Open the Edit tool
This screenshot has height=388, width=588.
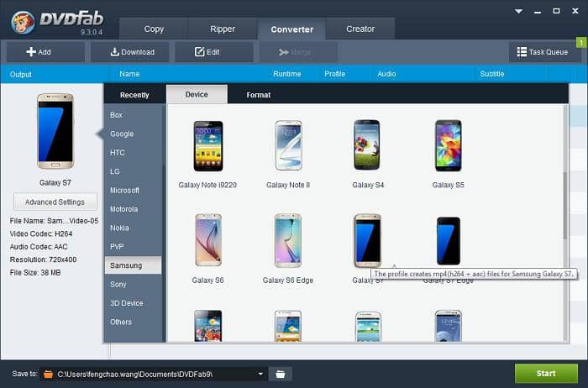(x=213, y=52)
